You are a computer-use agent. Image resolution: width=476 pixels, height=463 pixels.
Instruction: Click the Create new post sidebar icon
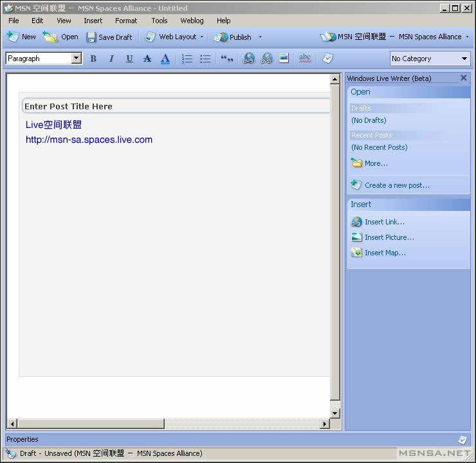point(356,185)
